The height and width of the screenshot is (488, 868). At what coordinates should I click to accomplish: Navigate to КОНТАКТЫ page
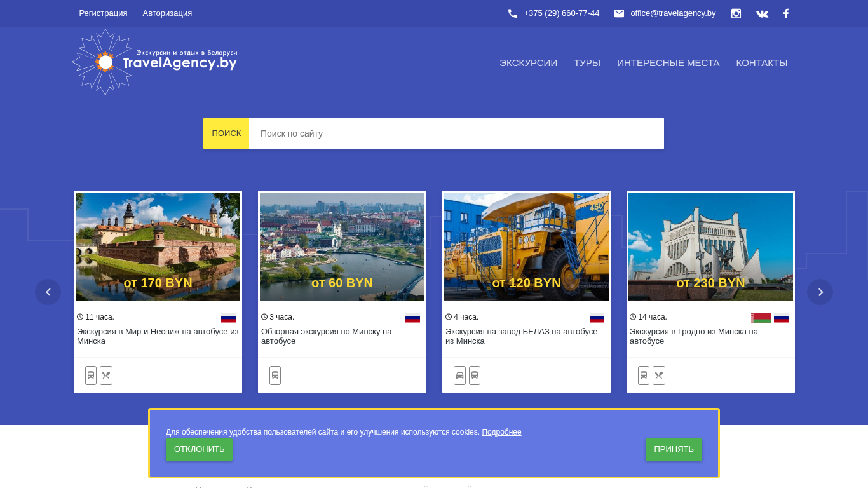tap(762, 63)
